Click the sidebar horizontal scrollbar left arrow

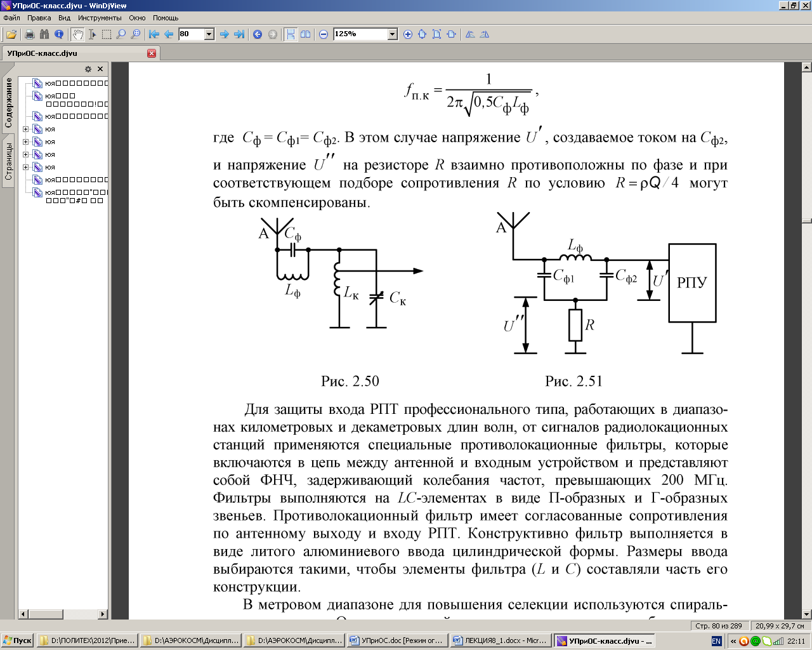24,614
